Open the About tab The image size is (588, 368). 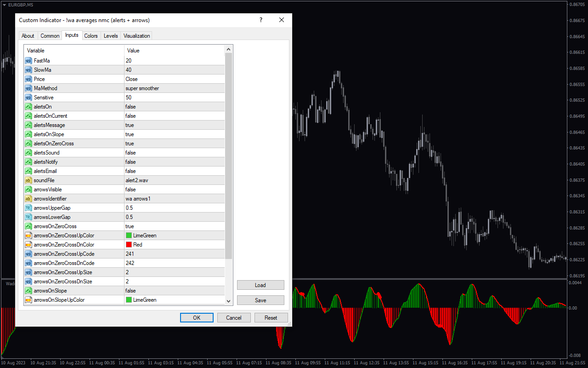coord(28,35)
